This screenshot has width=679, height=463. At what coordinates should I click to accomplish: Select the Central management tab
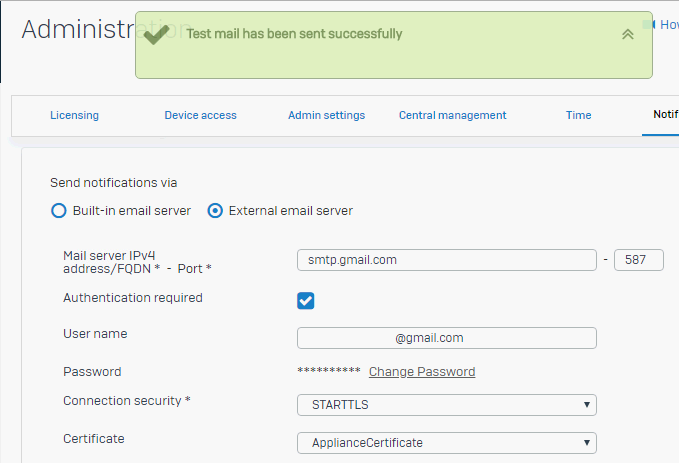[x=452, y=115]
